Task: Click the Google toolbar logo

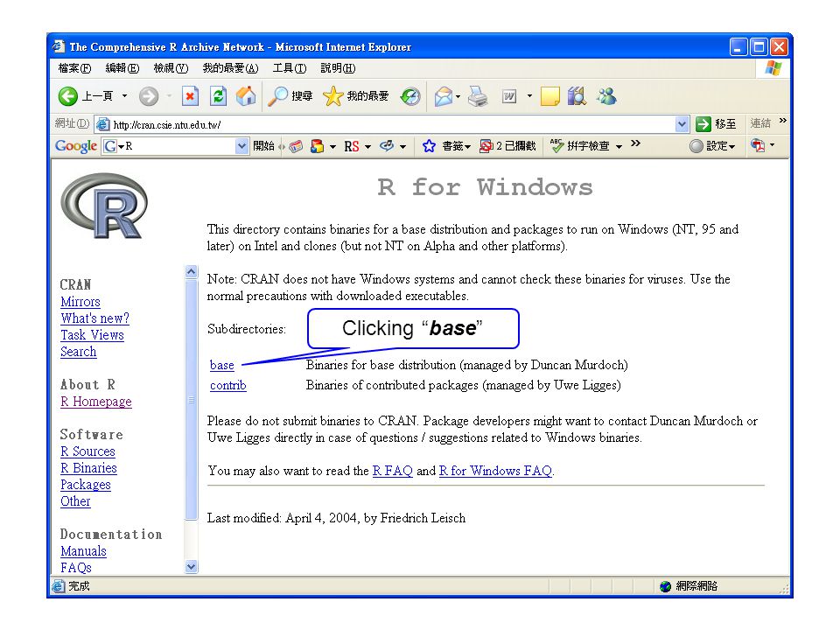Action: click(76, 146)
